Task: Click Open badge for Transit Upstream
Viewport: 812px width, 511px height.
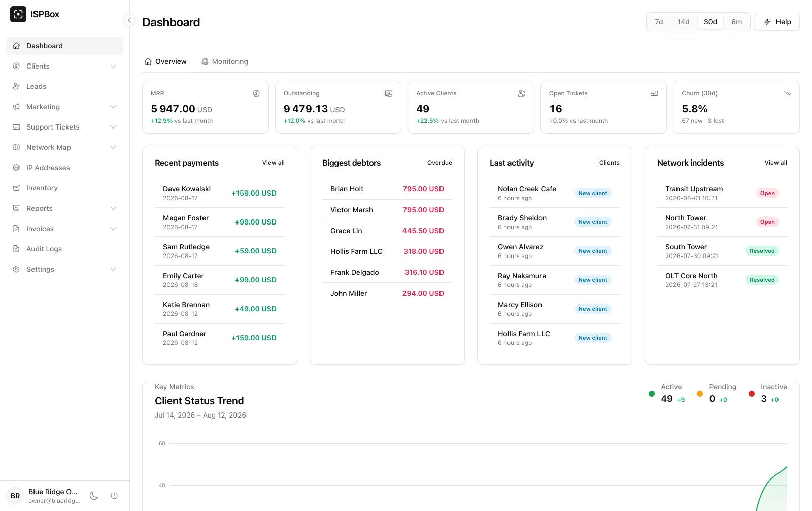Action: pyautogui.click(x=767, y=193)
